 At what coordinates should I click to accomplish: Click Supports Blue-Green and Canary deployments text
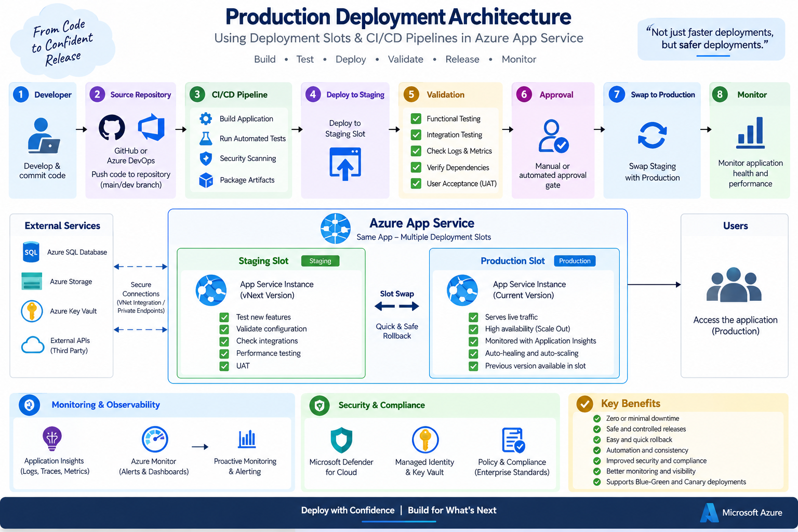(676, 482)
